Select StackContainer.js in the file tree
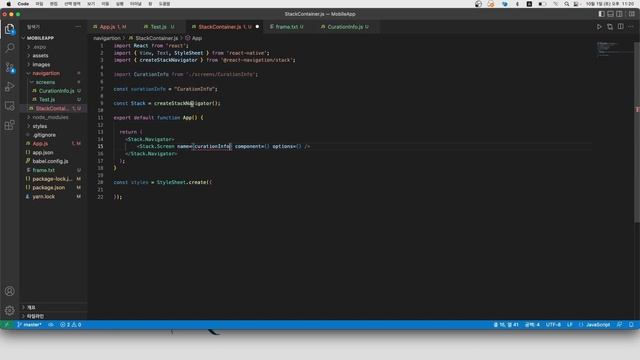 53,109
